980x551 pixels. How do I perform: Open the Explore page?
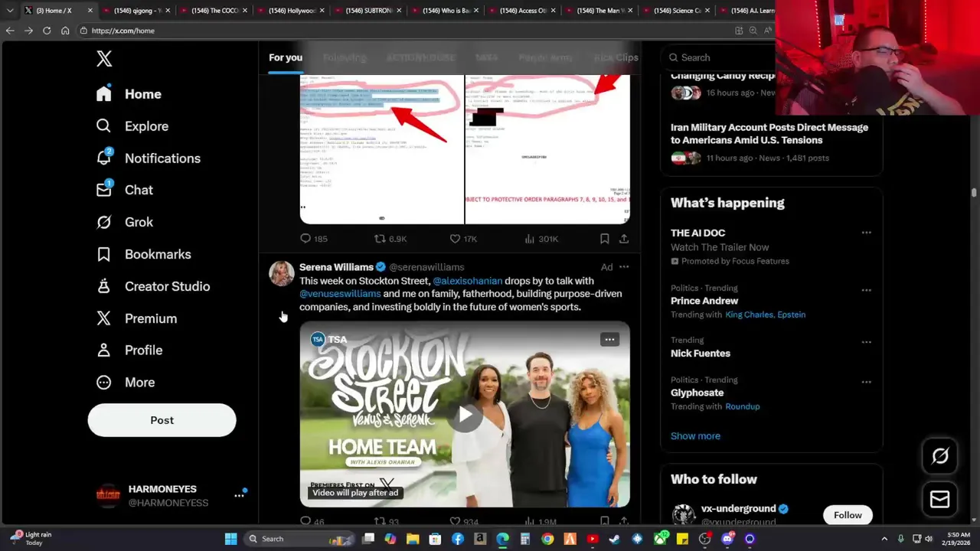(x=132, y=126)
